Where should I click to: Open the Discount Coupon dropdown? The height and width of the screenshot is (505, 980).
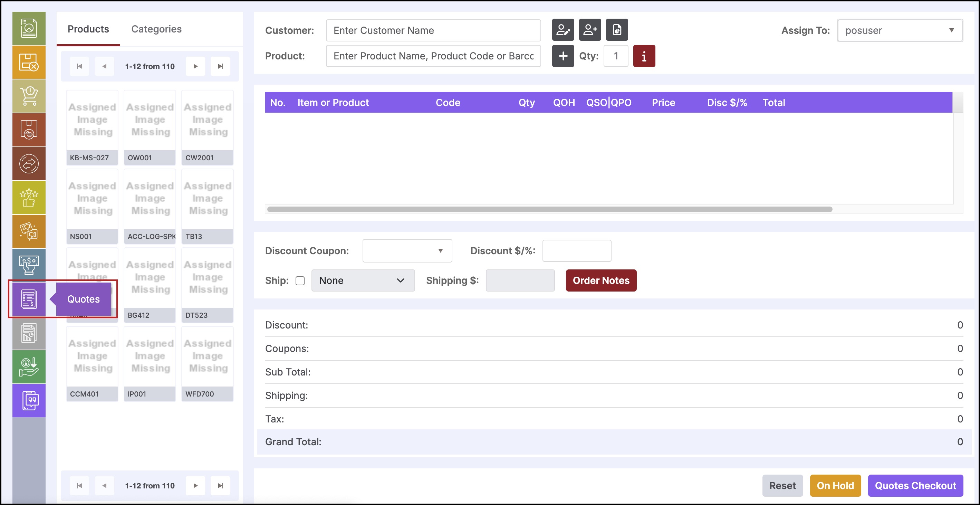coord(407,251)
